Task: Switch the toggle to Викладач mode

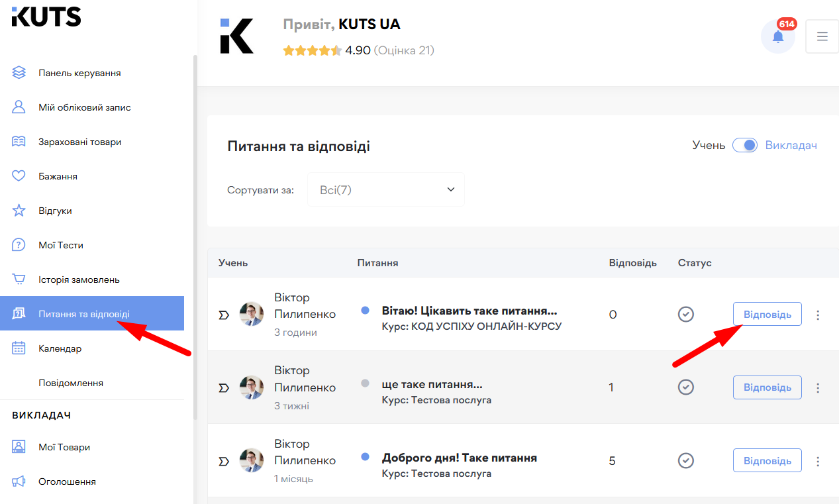Action: tap(744, 145)
